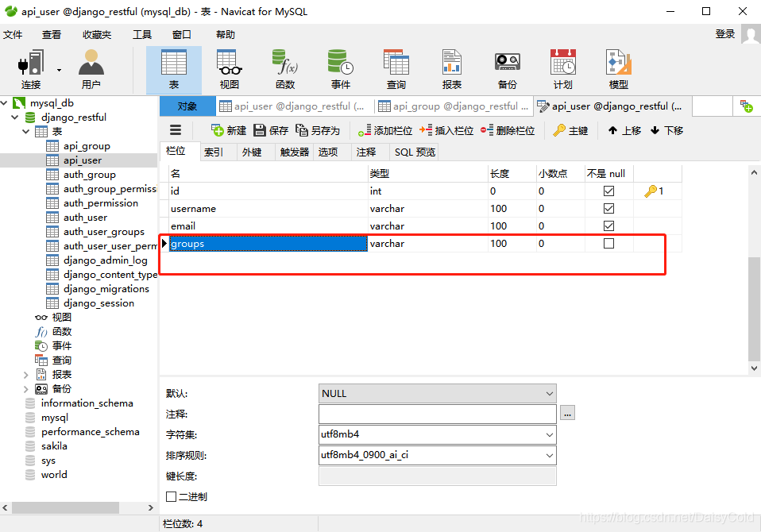Collapse the django_restful database node
The width and height of the screenshot is (761, 532).
pyautogui.click(x=14, y=118)
